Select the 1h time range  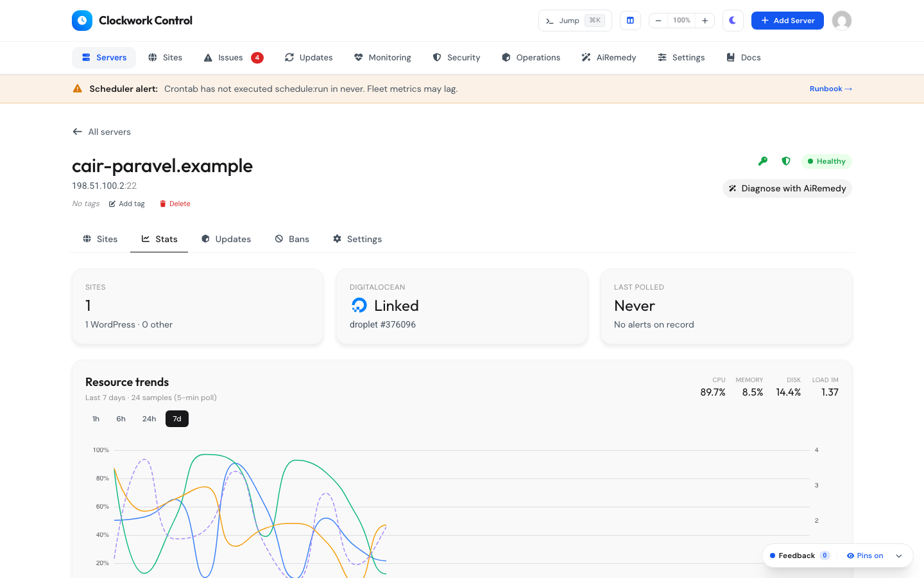click(96, 419)
